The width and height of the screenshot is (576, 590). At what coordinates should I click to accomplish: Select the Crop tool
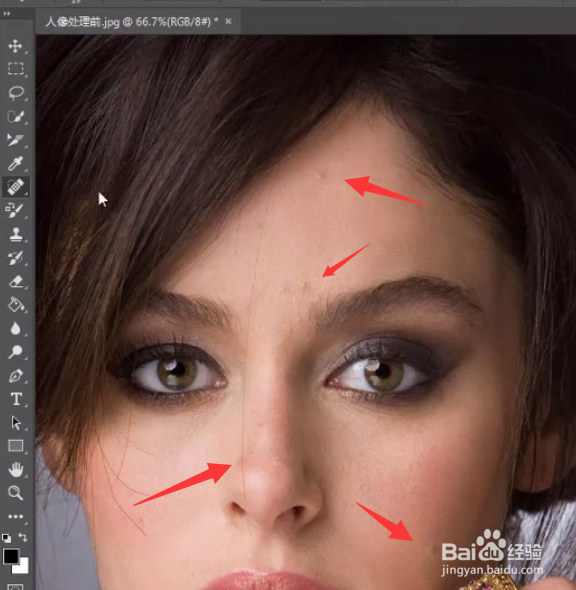[15, 140]
